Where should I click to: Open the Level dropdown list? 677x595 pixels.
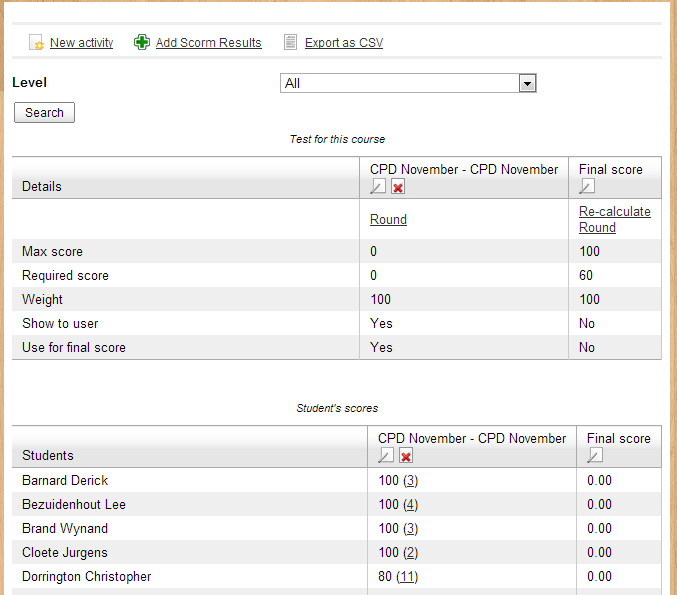pos(528,84)
